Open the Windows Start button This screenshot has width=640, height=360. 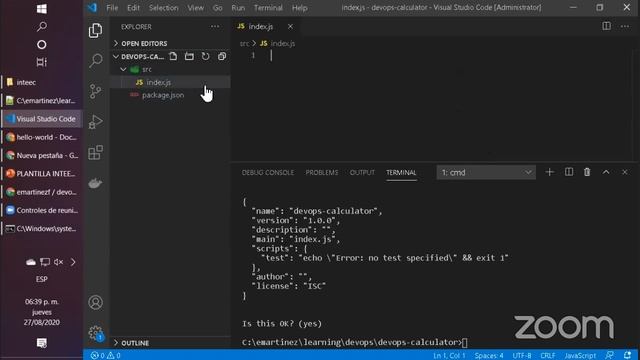tap(42, 9)
